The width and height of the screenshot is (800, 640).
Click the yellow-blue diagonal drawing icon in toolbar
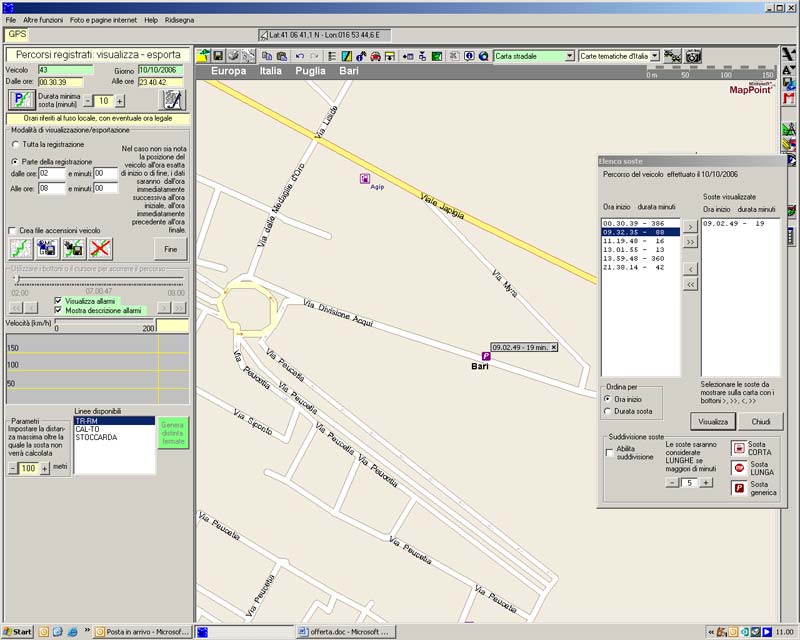(346, 56)
